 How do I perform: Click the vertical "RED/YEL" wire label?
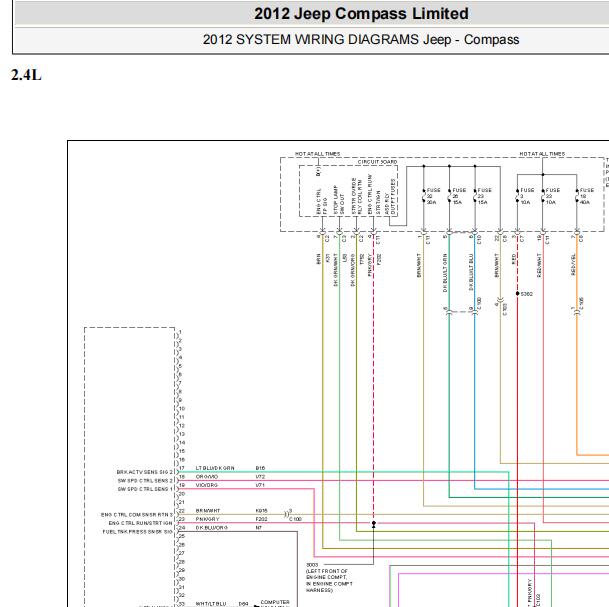573,265
